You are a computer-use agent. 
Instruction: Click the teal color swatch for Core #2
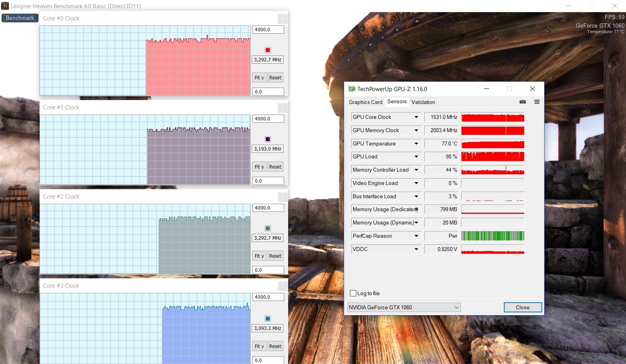coord(268,228)
